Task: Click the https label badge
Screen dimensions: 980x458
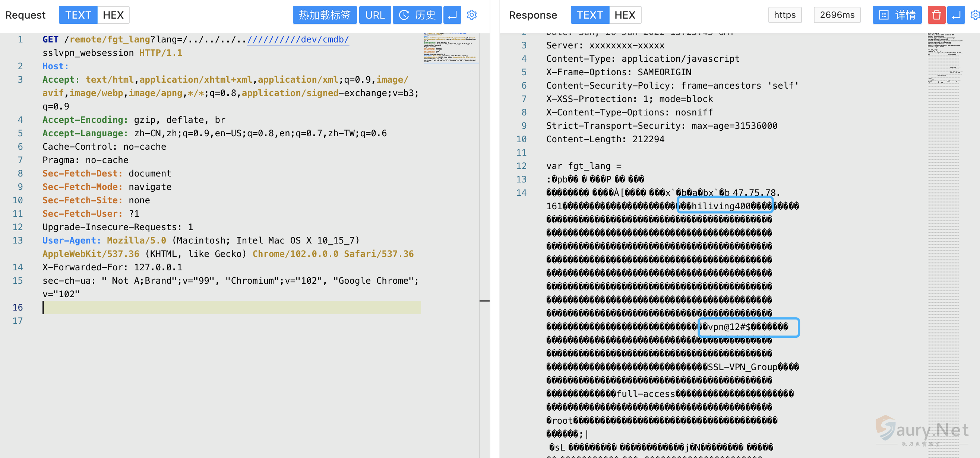Action: 784,15
